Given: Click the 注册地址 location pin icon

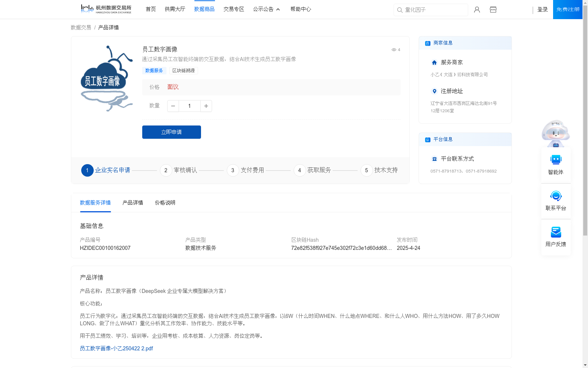Looking at the screenshot, I should (x=434, y=91).
